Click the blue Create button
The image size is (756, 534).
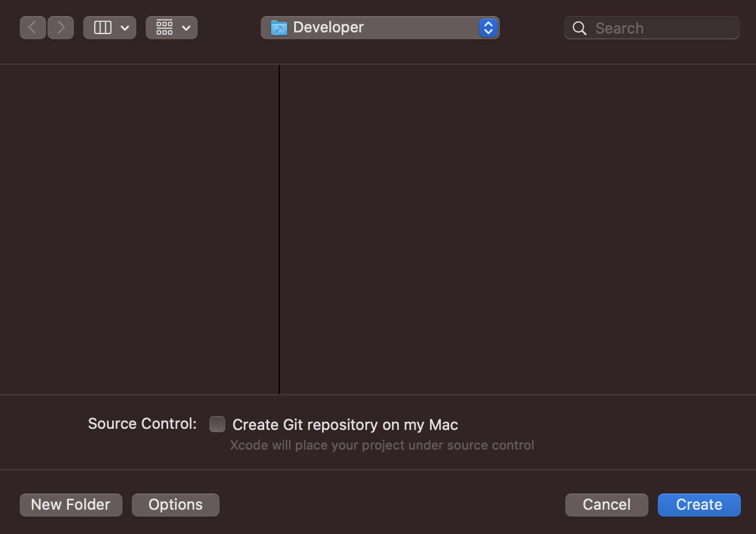pos(699,505)
